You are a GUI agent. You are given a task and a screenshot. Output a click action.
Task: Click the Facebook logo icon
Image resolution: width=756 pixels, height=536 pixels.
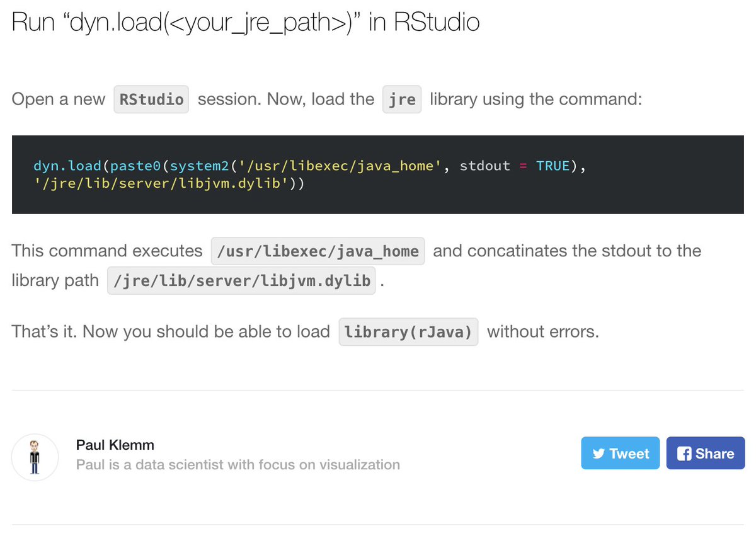684,453
